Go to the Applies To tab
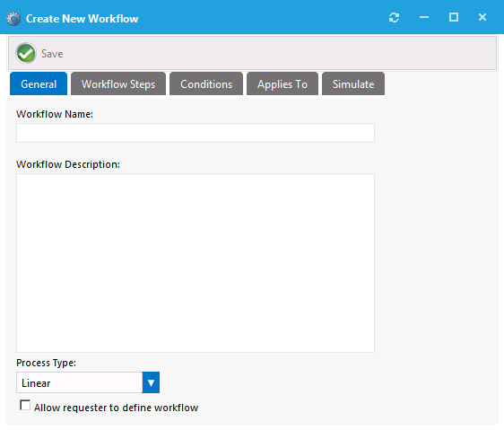The width and height of the screenshot is (504, 430). coord(282,83)
